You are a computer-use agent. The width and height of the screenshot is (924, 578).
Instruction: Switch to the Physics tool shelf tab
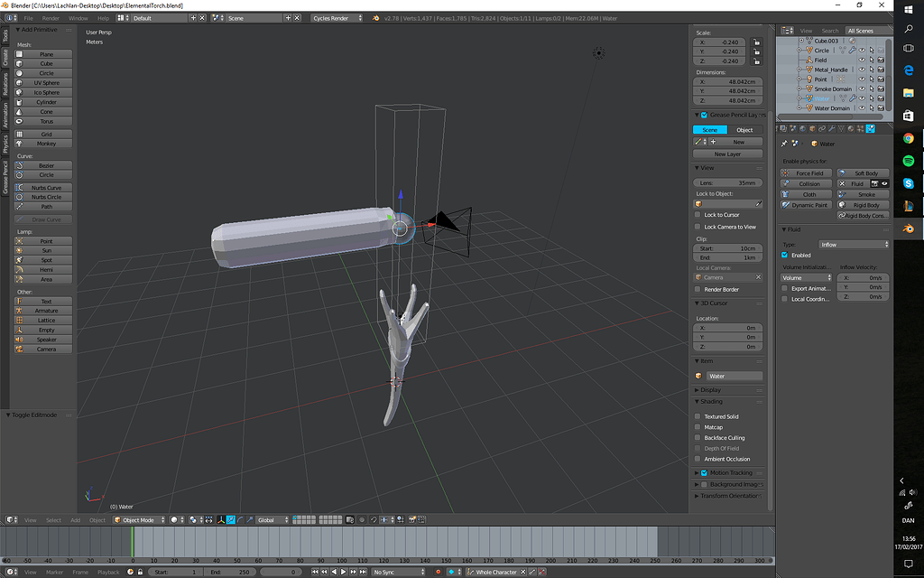(x=5, y=144)
